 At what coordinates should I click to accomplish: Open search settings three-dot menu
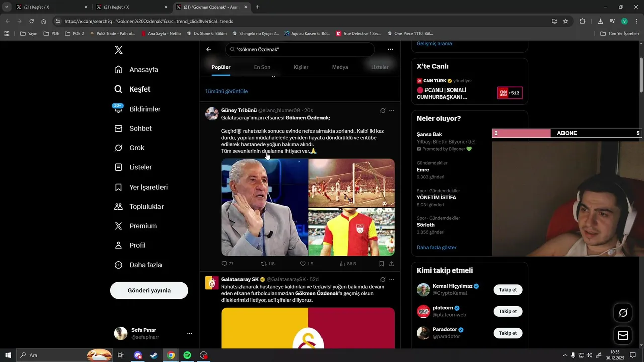[x=390, y=49]
